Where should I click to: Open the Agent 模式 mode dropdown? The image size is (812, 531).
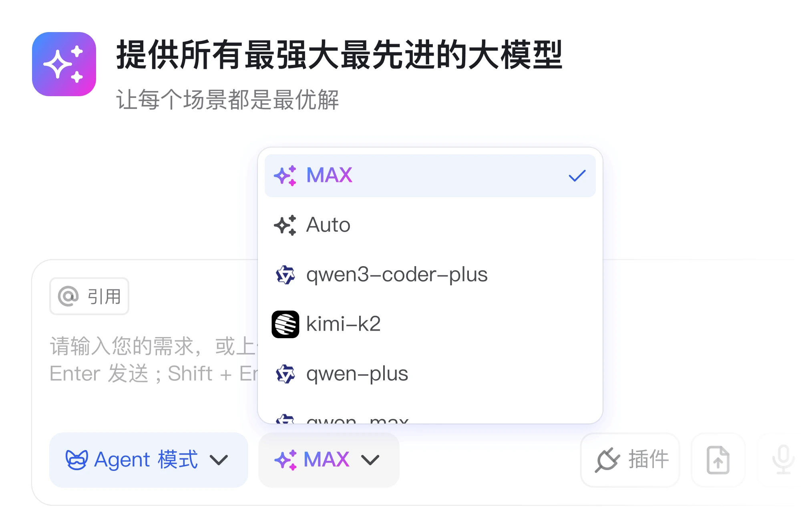pos(149,460)
